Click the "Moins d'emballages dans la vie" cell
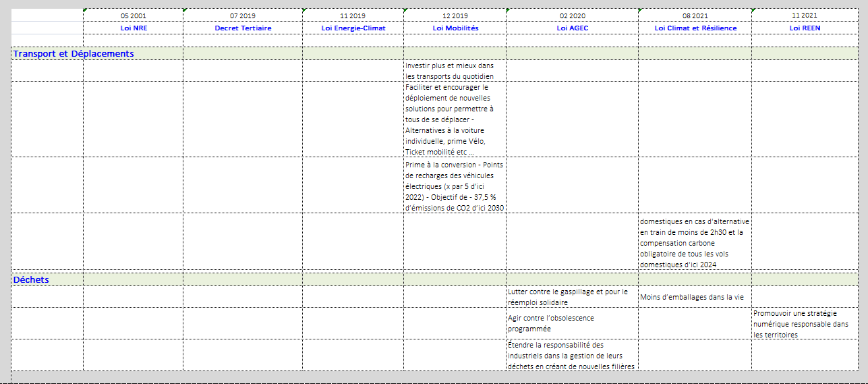This screenshot has width=868, height=384. pos(695,297)
